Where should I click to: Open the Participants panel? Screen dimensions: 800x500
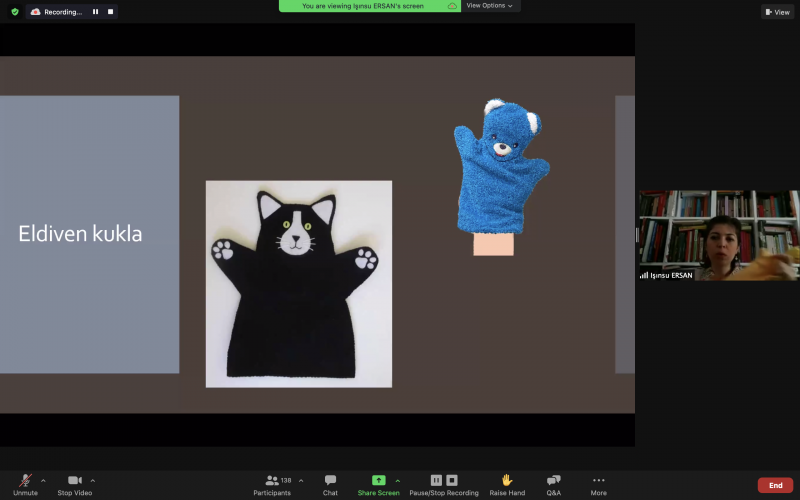[272, 481]
